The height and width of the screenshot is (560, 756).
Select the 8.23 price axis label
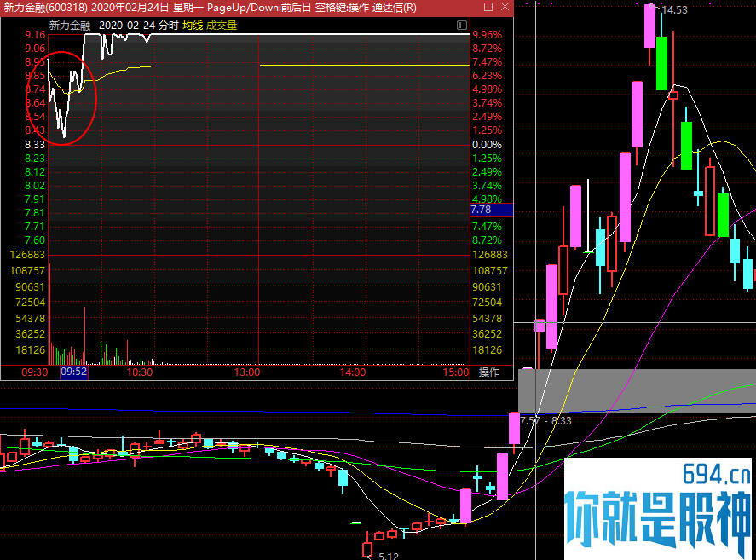(35, 159)
